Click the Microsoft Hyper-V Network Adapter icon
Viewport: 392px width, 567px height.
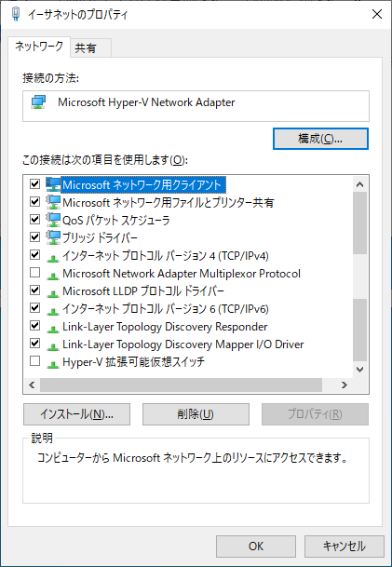pos(38,102)
